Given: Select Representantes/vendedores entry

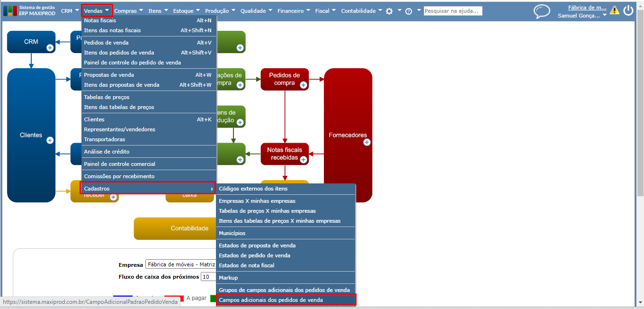Looking at the screenshot, I should 149,129.
